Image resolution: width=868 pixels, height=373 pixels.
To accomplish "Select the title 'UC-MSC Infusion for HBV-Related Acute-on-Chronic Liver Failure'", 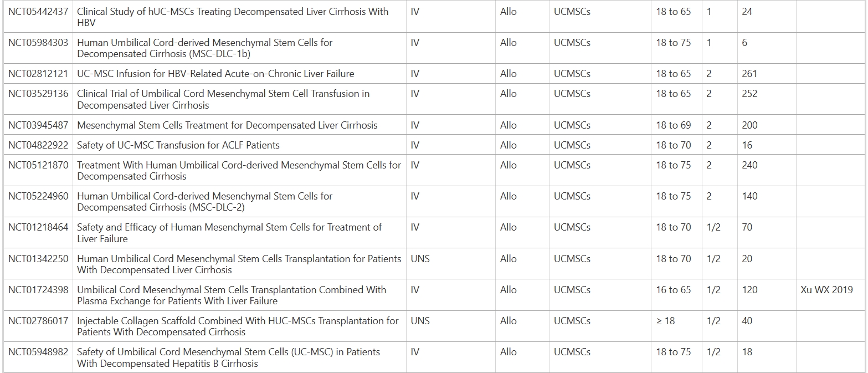I will (x=215, y=74).
